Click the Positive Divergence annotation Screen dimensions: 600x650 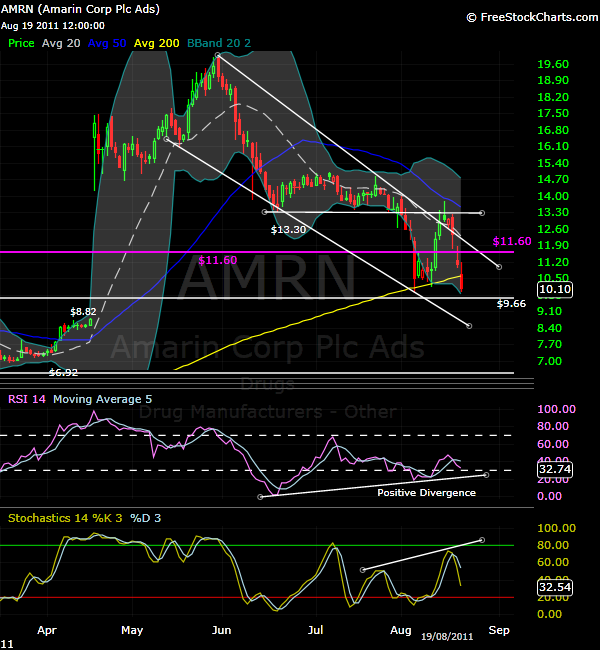(426, 493)
